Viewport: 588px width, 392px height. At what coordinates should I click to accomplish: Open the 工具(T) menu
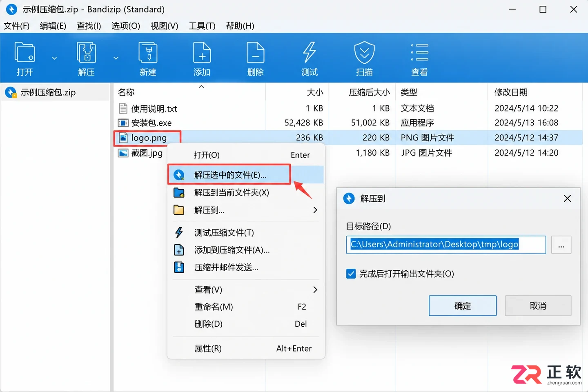(x=202, y=26)
